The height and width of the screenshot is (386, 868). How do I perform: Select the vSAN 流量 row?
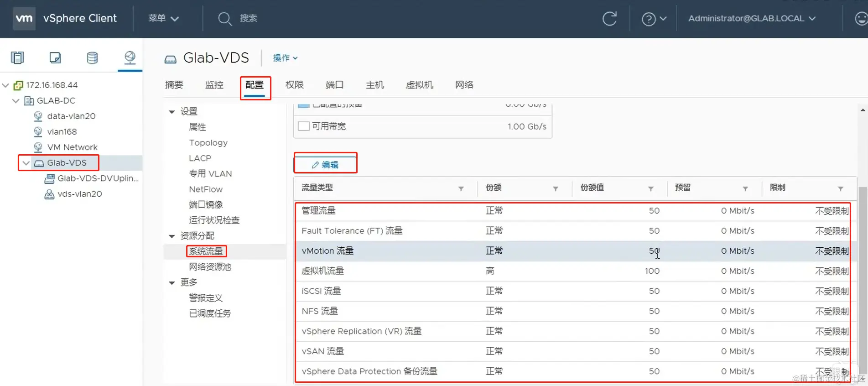[575, 351]
